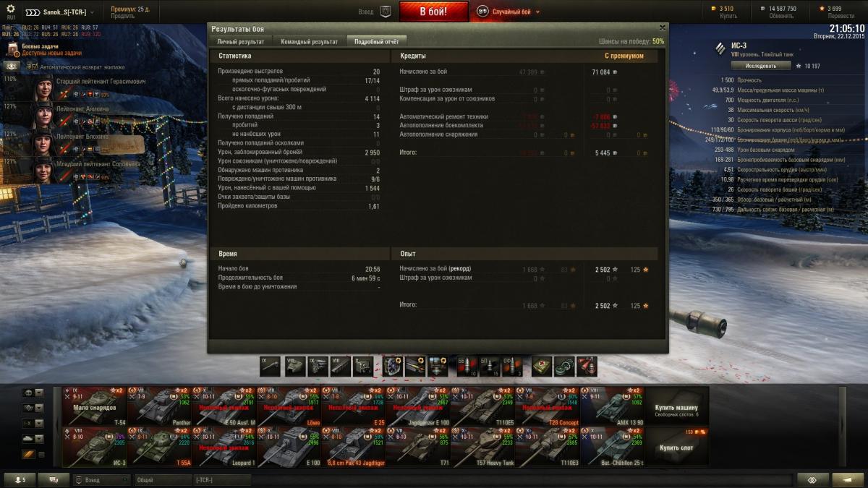Click crew operations icon above crew list
This screenshot has height=488, width=868.
(13, 66)
